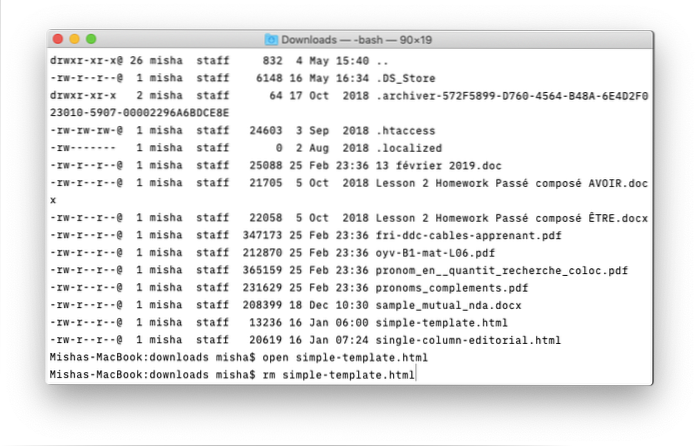Click the 13 février 2019.doc file name
Viewport: 698px width, 446px height.
438,166
